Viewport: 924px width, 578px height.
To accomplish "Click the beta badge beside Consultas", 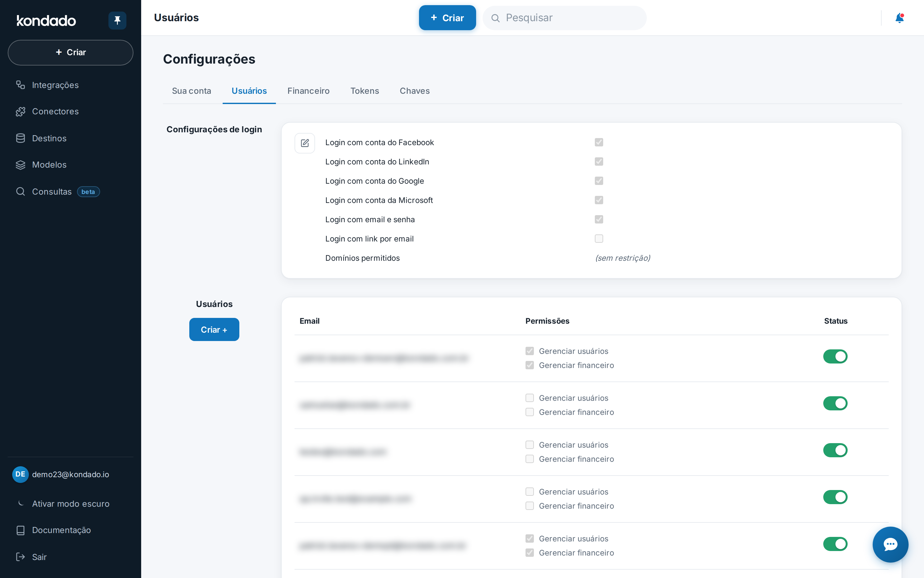I will point(88,192).
